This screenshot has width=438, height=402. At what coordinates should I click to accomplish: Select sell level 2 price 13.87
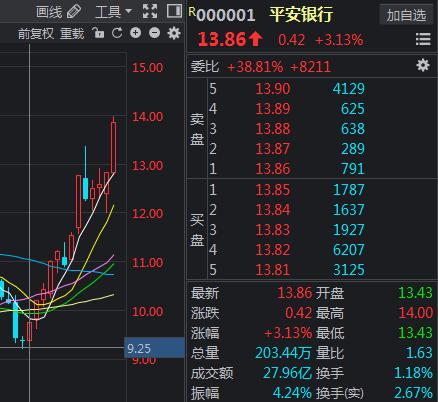[273, 149]
